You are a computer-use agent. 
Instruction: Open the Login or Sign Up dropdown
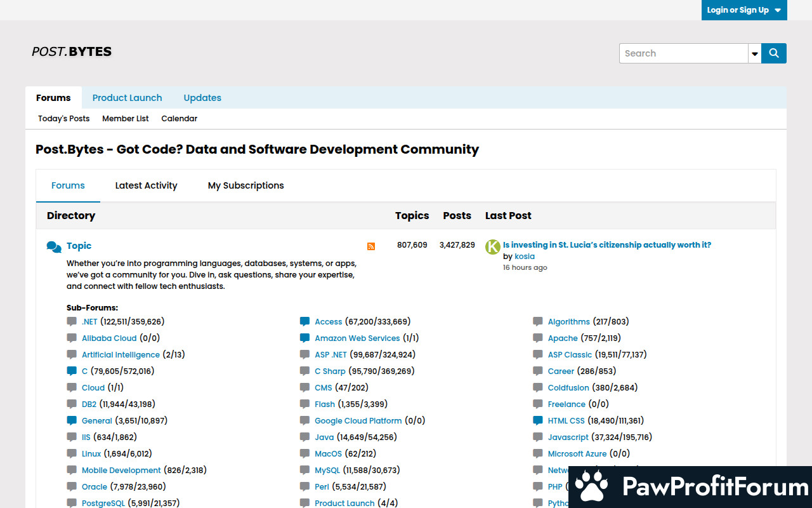click(x=744, y=10)
